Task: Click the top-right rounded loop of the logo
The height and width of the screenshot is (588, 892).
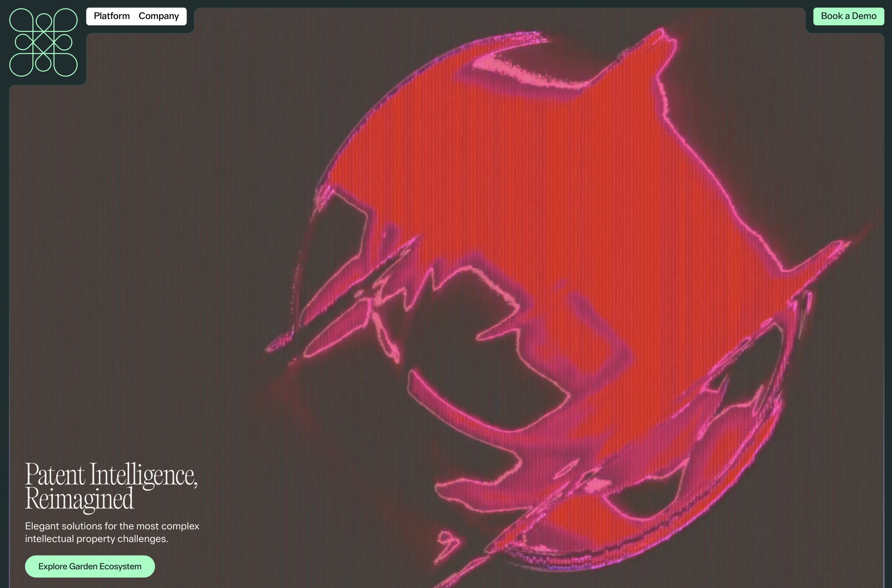Action: (66, 20)
